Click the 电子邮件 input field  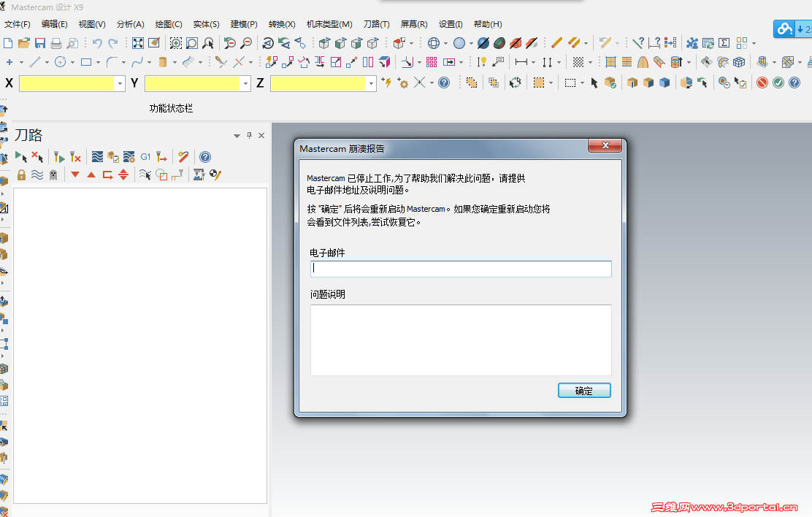click(x=461, y=269)
